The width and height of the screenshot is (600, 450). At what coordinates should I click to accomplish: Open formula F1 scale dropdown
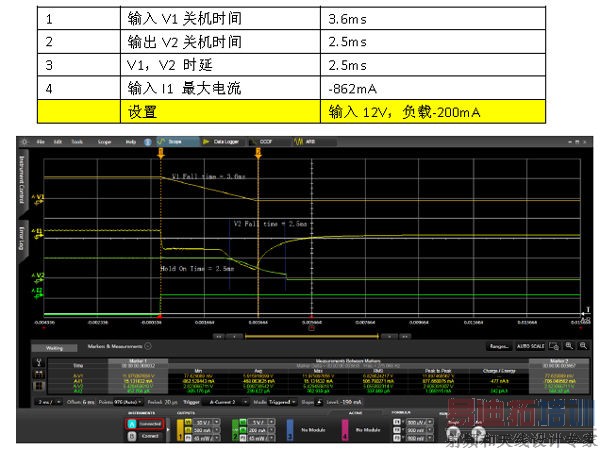(x=420, y=422)
